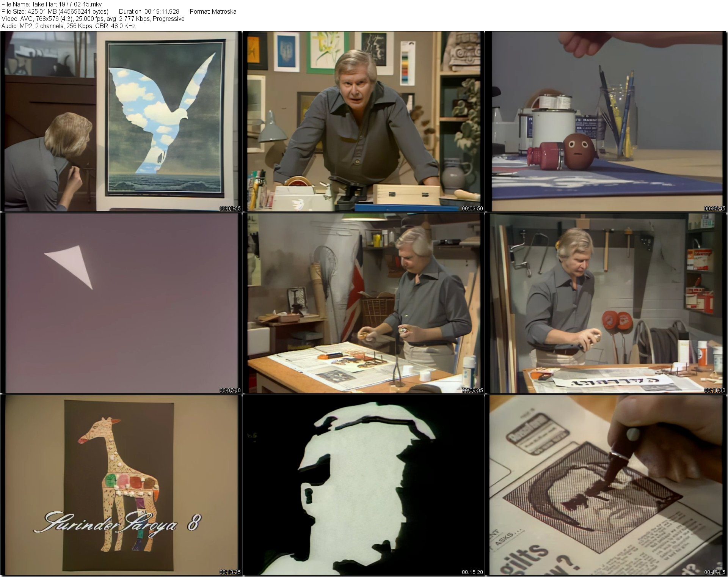Click the Video codec information line

coord(93,19)
